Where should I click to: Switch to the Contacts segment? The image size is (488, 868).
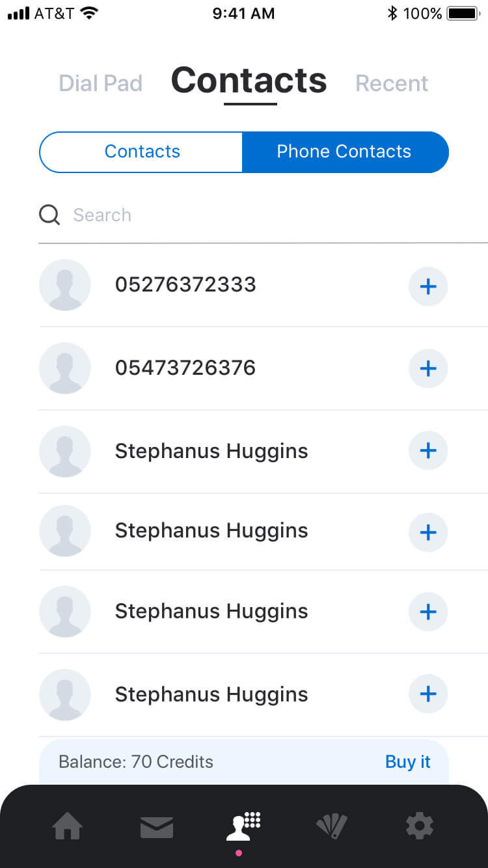(x=142, y=152)
